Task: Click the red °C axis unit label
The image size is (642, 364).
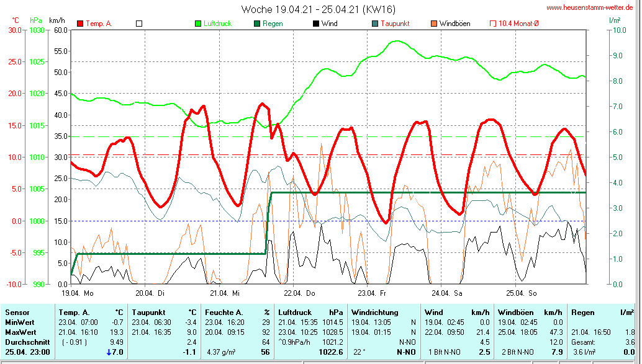Action: click(x=15, y=20)
